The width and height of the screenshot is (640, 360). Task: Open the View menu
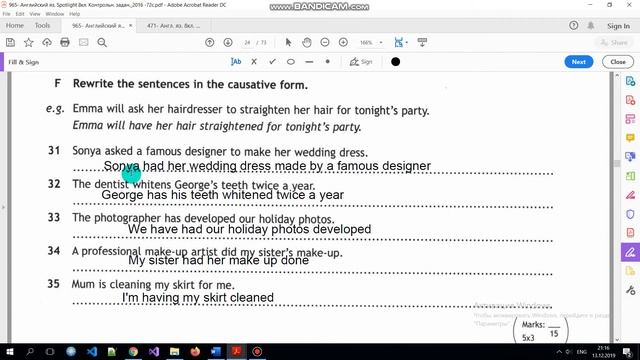(x=35, y=14)
